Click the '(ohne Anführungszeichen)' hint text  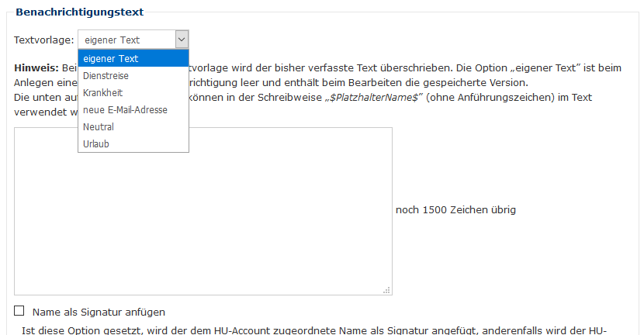pos(486,98)
